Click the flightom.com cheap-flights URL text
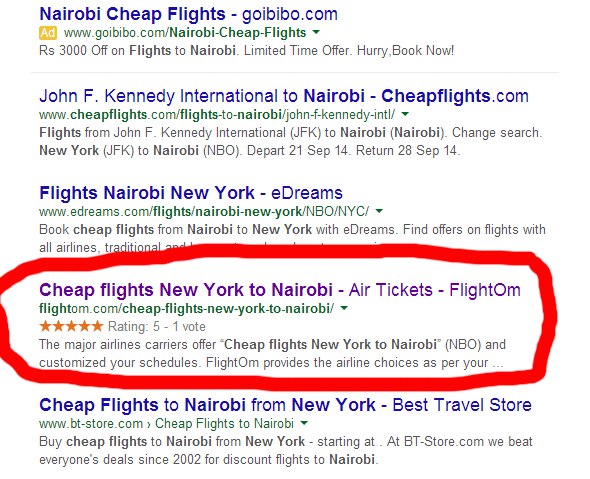 [187, 309]
